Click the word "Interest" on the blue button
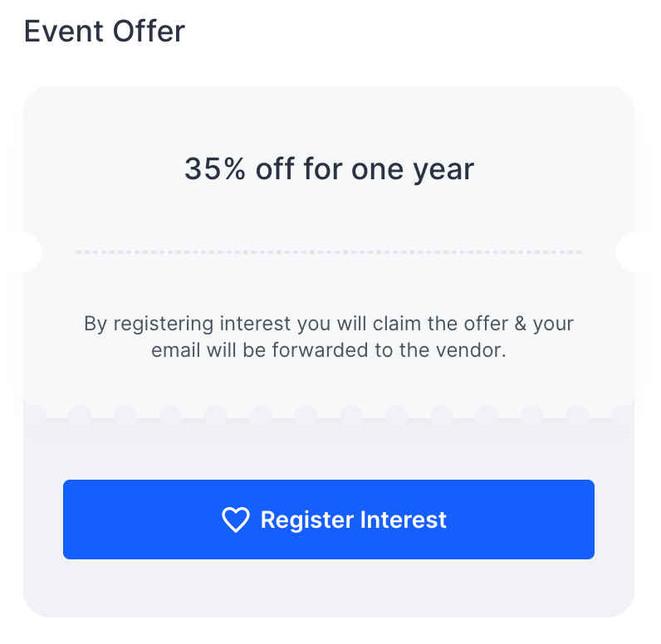The image size is (661, 644). [403, 520]
